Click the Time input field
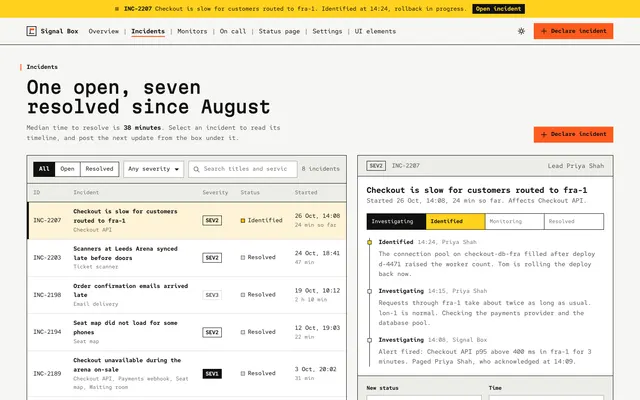Screen dimensions: 640x400 pyautogui.click(x=546, y=397)
